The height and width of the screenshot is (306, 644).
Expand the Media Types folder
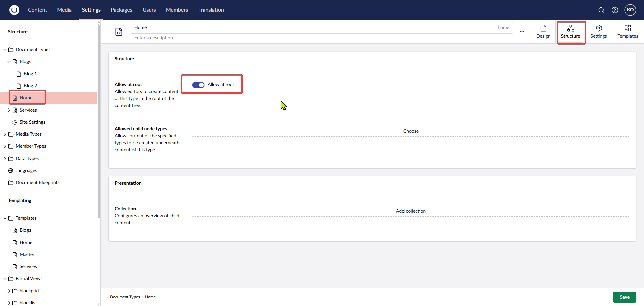5,134
